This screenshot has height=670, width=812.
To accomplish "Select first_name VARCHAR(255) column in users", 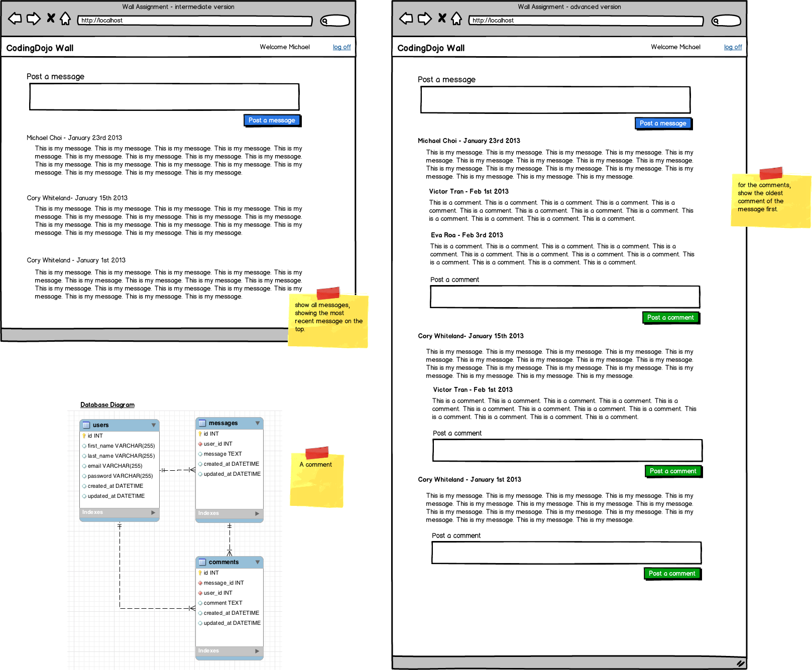I will click(x=120, y=446).
